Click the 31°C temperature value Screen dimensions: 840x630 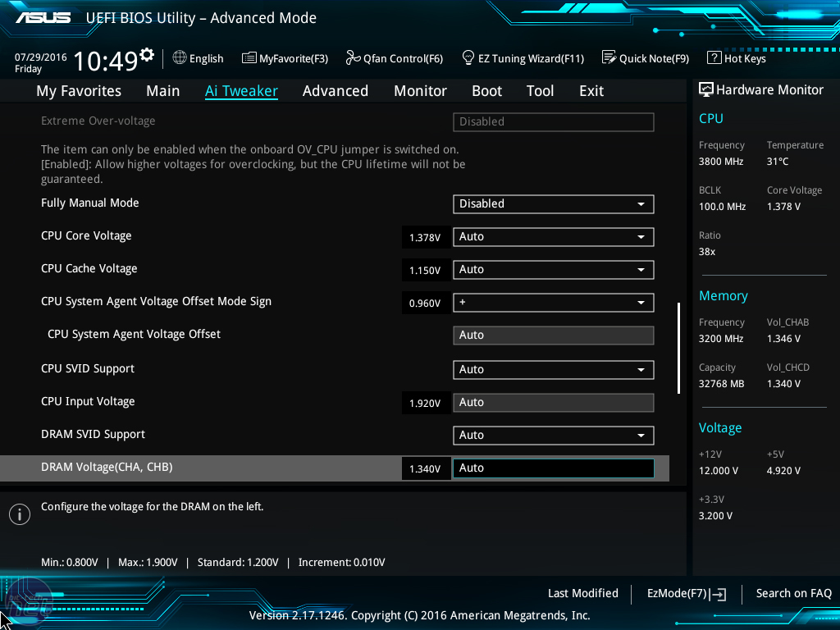tap(778, 162)
